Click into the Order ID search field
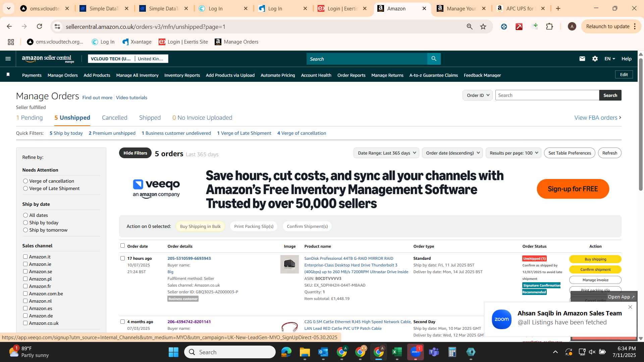 [x=547, y=95]
